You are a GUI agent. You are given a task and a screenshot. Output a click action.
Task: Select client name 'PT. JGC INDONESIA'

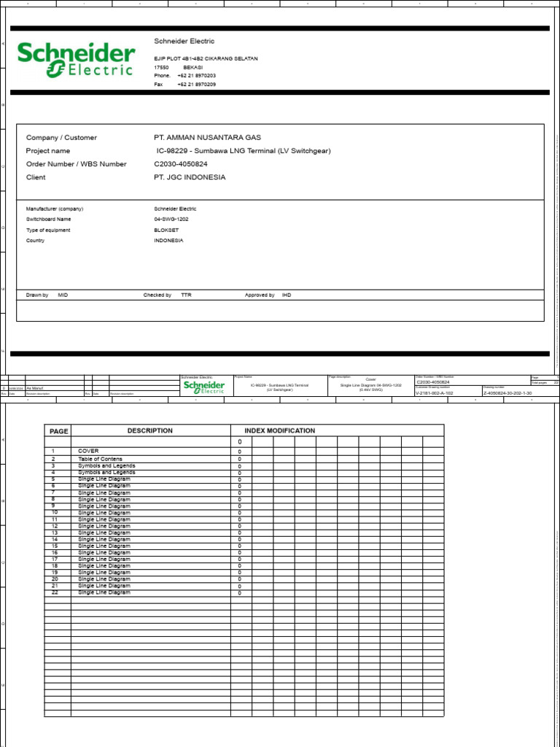[x=190, y=177]
